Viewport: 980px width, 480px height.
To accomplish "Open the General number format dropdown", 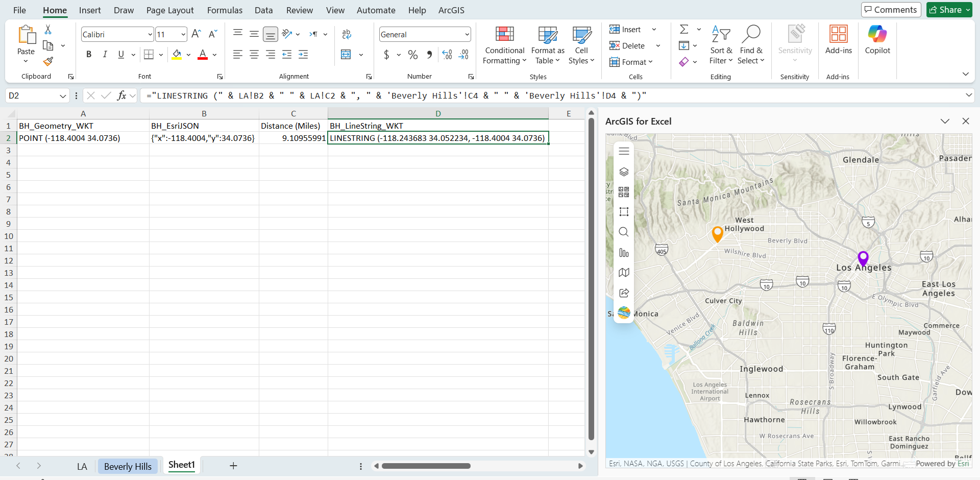I will click(467, 35).
